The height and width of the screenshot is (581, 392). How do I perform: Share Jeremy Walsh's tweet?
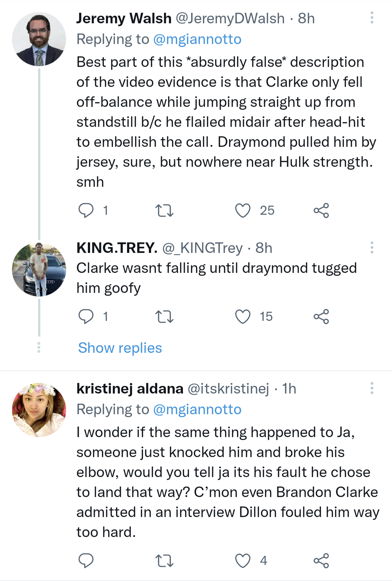321,210
